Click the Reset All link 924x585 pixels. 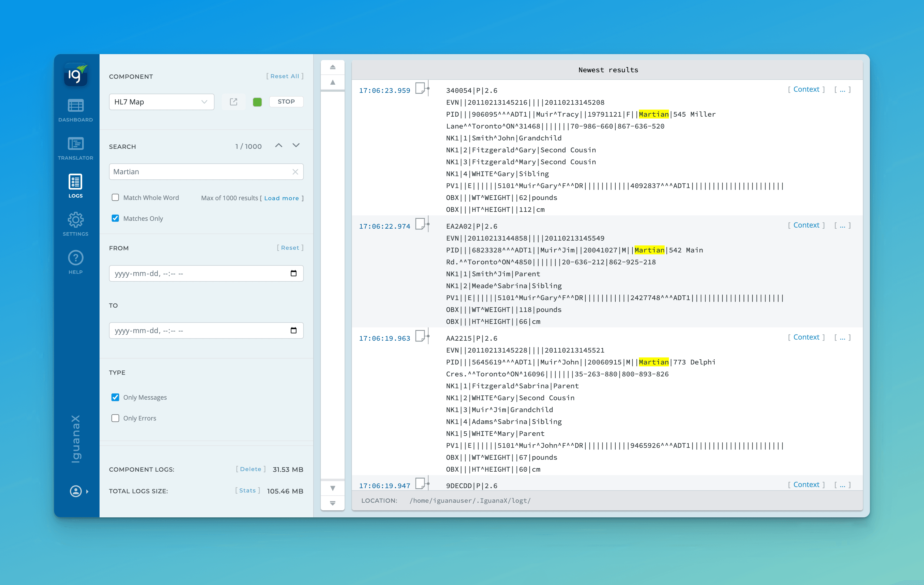tap(285, 76)
